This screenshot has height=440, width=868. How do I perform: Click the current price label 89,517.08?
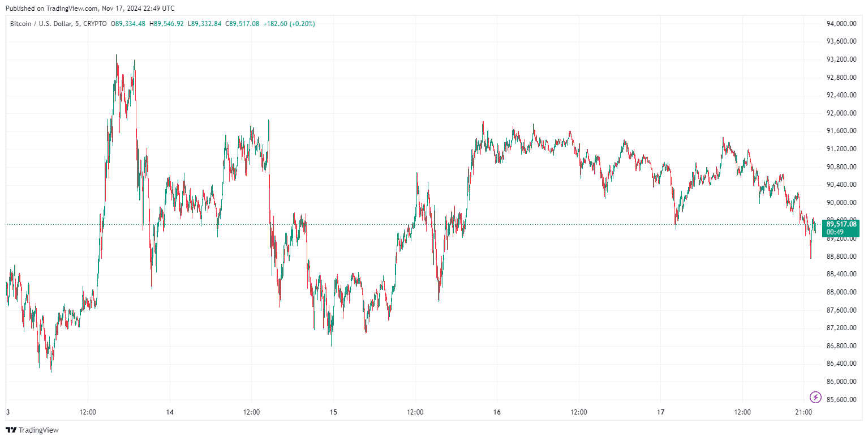point(840,224)
